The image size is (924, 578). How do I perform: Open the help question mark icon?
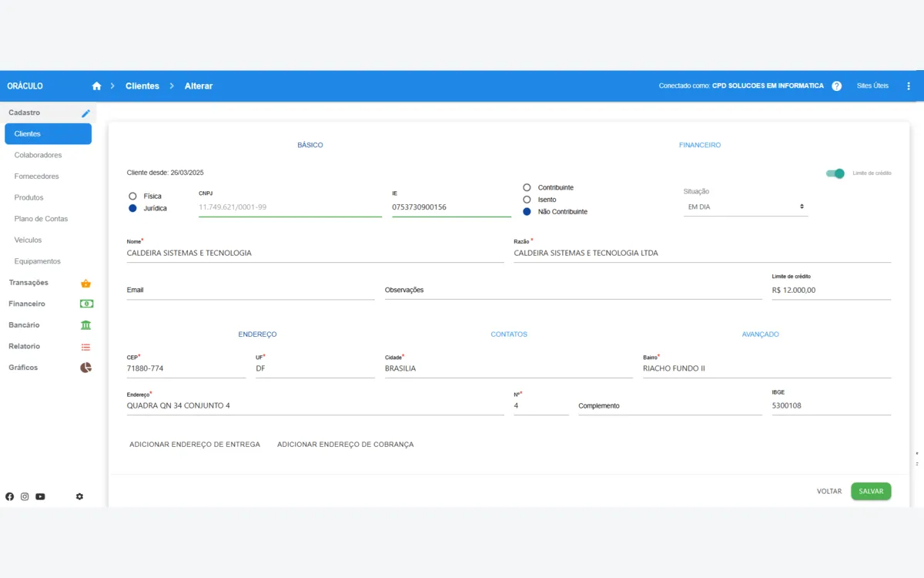click(837, 86)
